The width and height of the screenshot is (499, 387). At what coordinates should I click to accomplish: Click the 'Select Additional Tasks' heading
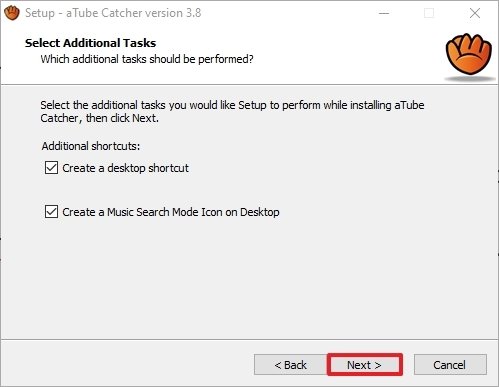90,43
